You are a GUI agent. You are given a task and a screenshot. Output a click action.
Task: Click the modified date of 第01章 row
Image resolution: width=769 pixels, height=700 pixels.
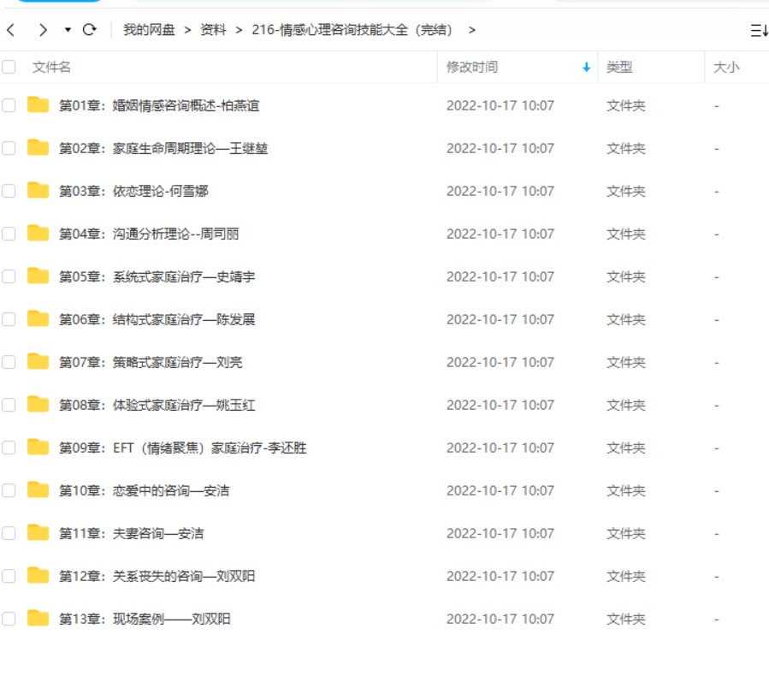pyautogui.click(x=500, y=105)
